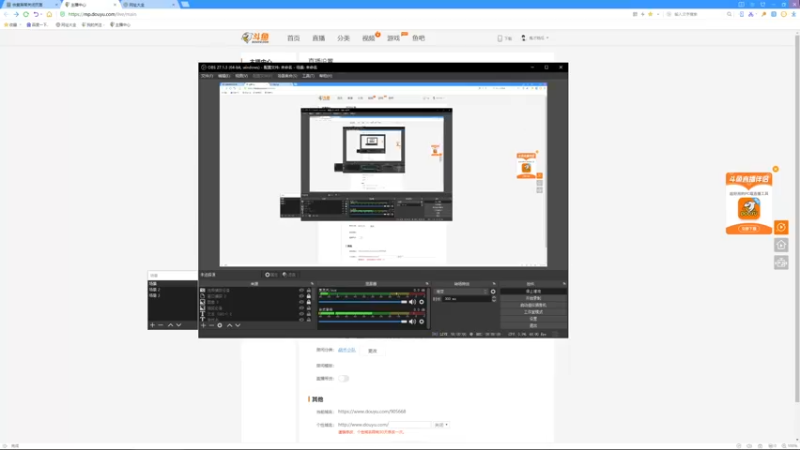Click 设置 button in OBS controls
800x450 pixels.
533,318
